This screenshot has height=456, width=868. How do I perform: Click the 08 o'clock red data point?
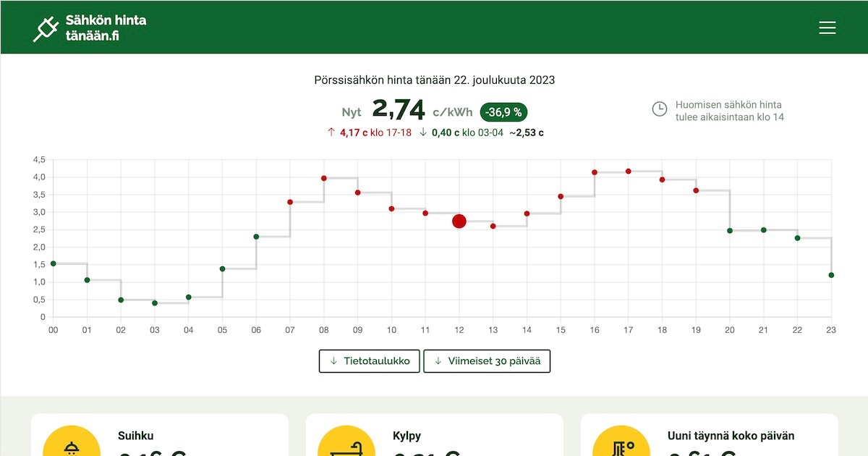click(x=324, y=178)
